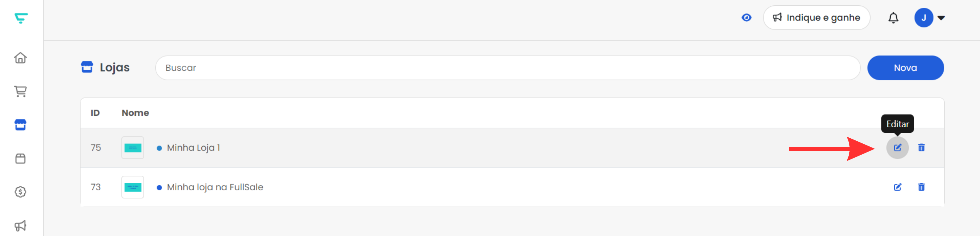Edit the Minha loja na FullSale store
The image size is (980, 236).
pyautogui.click(x=897, y=187)
